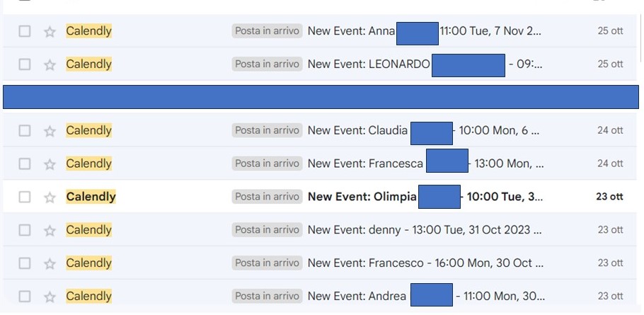The height and width of the screenshot is (315, 644).
Task: Click 'Posta in arrivo' label on LEONARDO email
Action: (268, 64)
